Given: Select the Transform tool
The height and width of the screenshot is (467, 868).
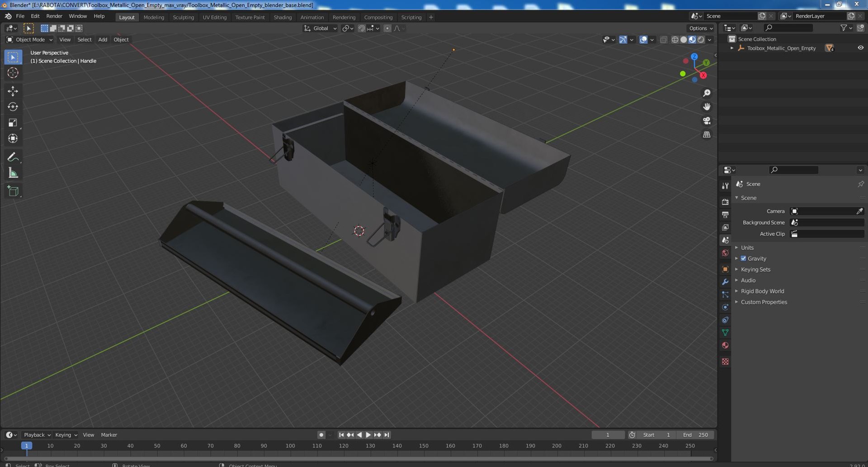Looking at the screenshot, I should point(13,138).
